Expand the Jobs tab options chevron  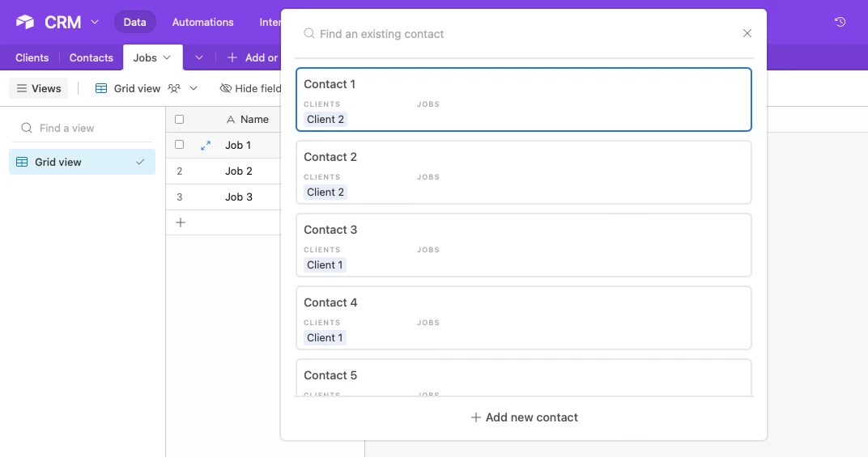(168, 57)
